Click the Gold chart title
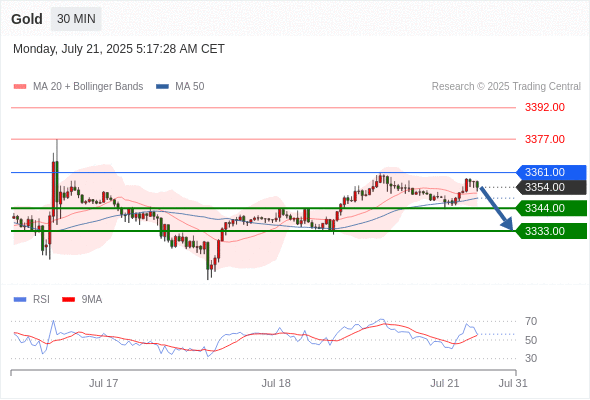 click(x=27, y=19)
